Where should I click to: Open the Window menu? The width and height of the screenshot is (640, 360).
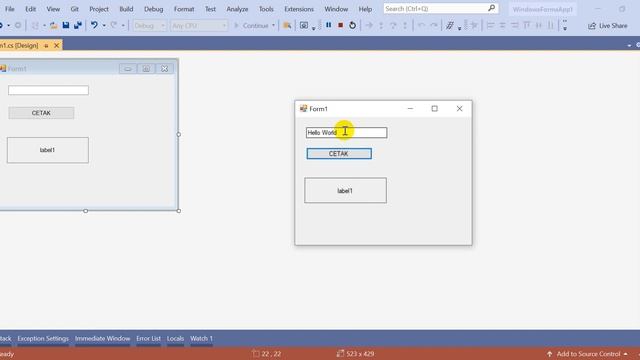(336, 9)
